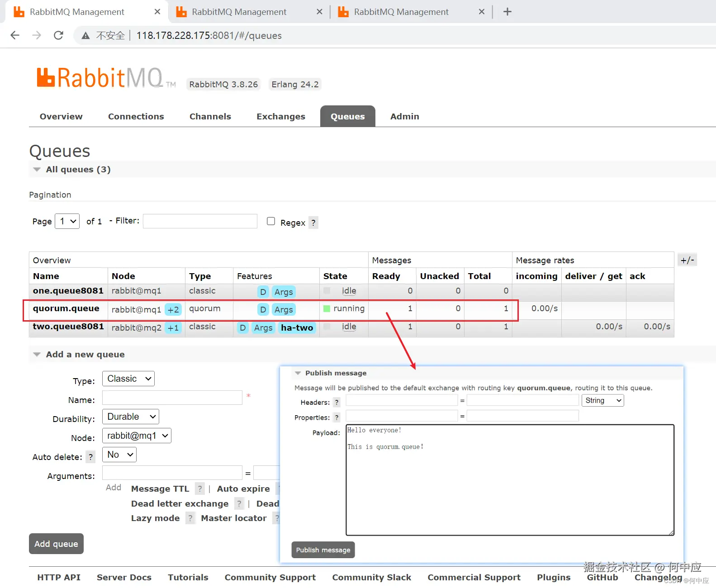Collapse the Add a new queue section
The width and height of the screenshot is (716, 588).
pos(79,354)
